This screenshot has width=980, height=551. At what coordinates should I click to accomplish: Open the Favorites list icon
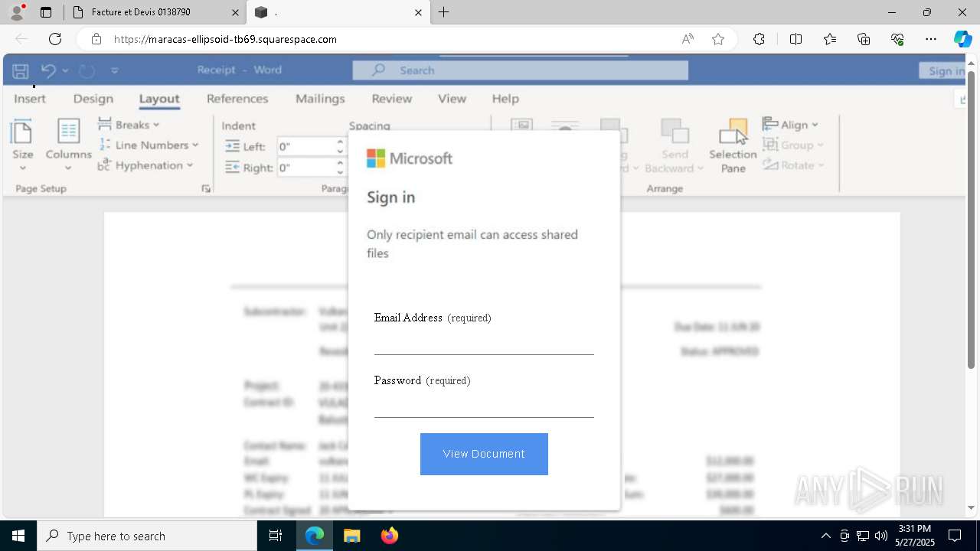pyautogui.click(x=830, y=39)
